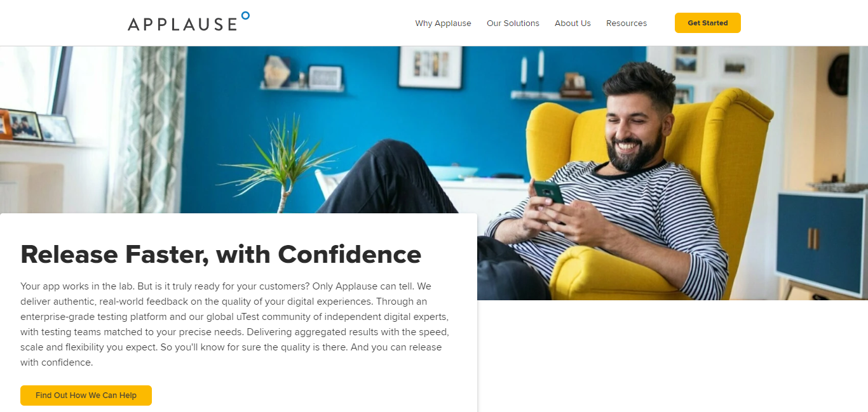The width and height of the screenshot is (868, 412).
Task: Open the Resources navigation item
Action: click(x=627, y=23)
